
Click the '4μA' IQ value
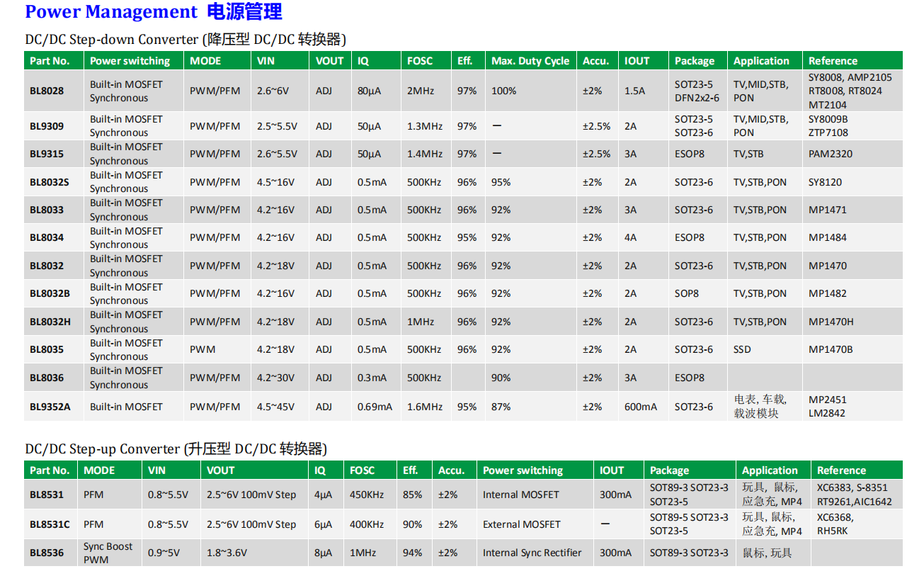click(323, 495)
